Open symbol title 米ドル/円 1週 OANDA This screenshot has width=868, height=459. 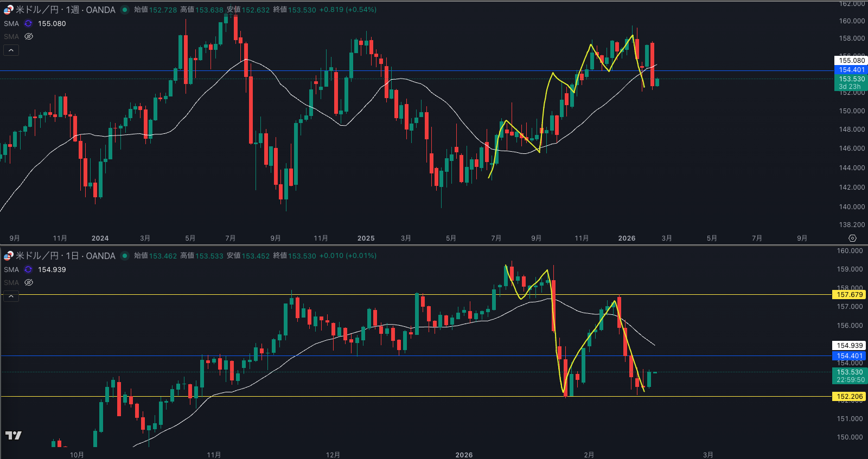[65, 10]
